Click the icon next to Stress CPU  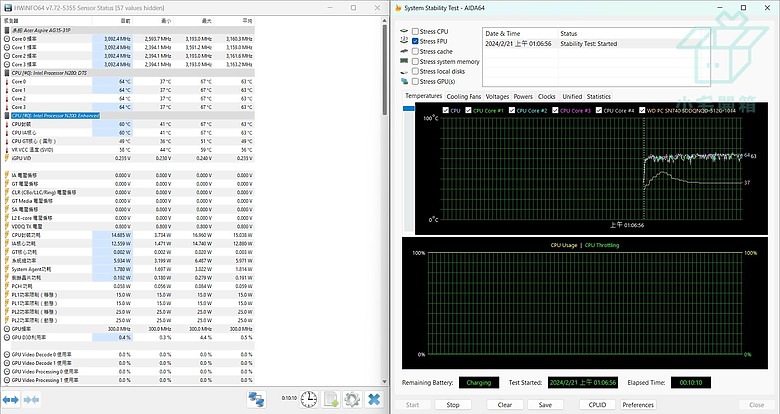[x=404, y=31]
